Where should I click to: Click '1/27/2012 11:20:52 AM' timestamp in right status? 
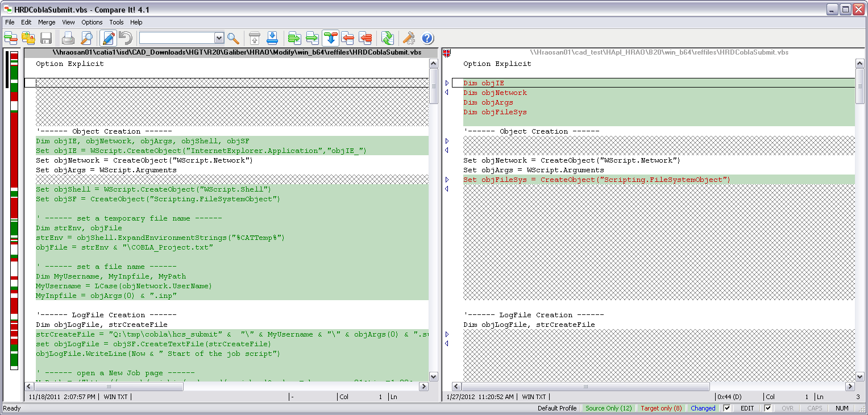tap(480, 397)
